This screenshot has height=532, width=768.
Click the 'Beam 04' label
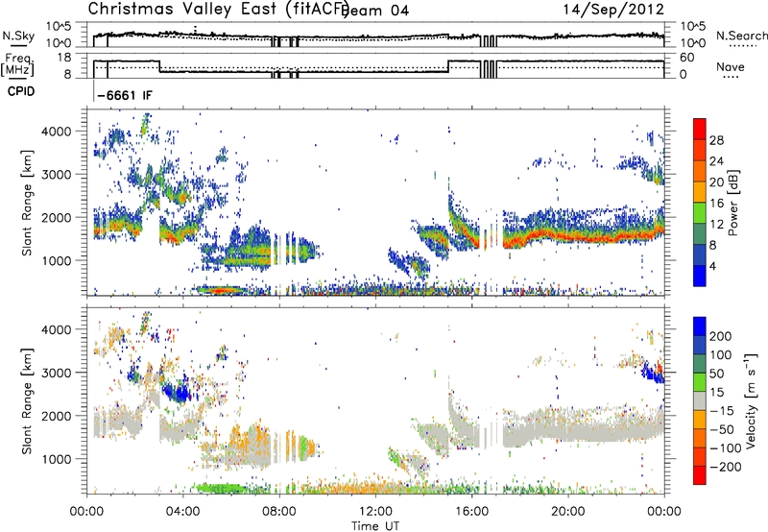375,11
